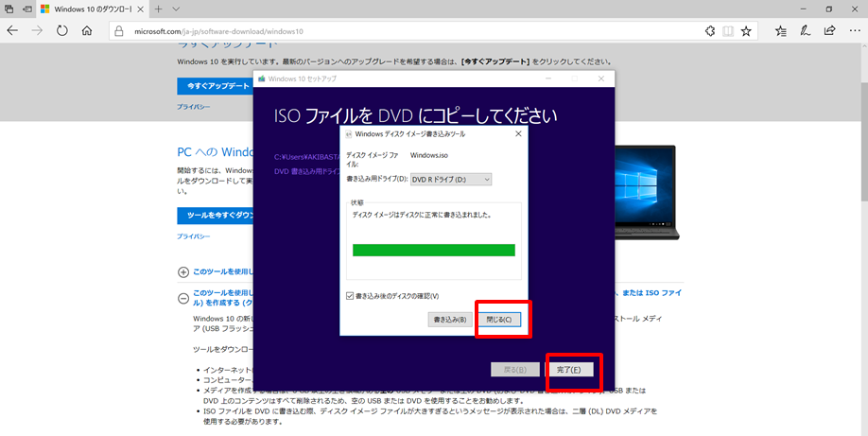Screen dimensions: 868x436
Task: Click the Windows 10 セットアップ title icon
Action: point(261,78)
